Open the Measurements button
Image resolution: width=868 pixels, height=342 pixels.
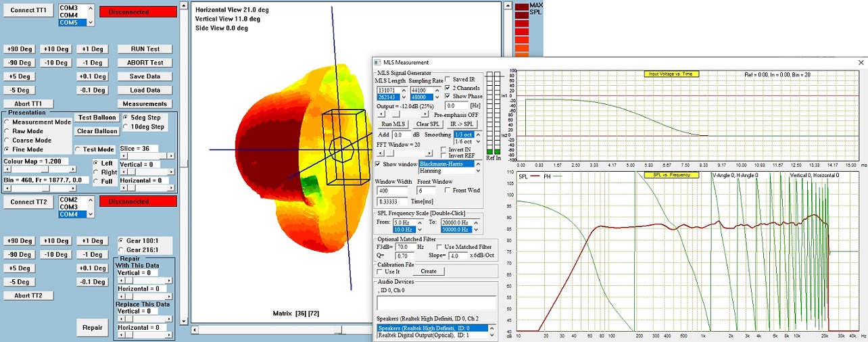[x=145, y=104]
